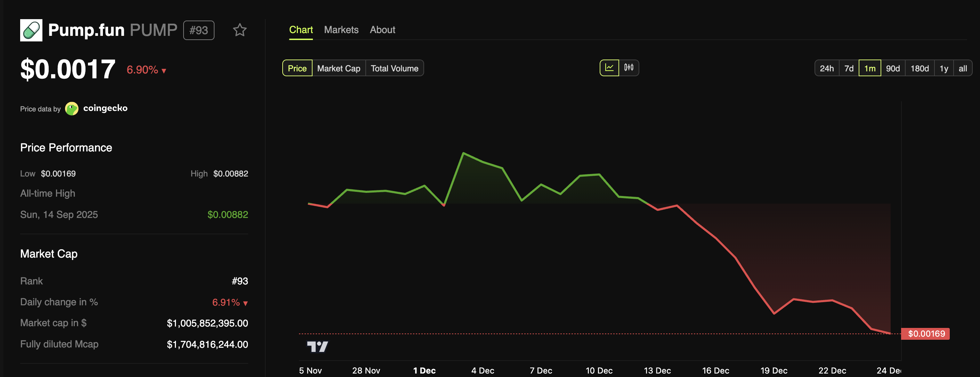Star Pump.fun to add it to favorites

[240, 30]
